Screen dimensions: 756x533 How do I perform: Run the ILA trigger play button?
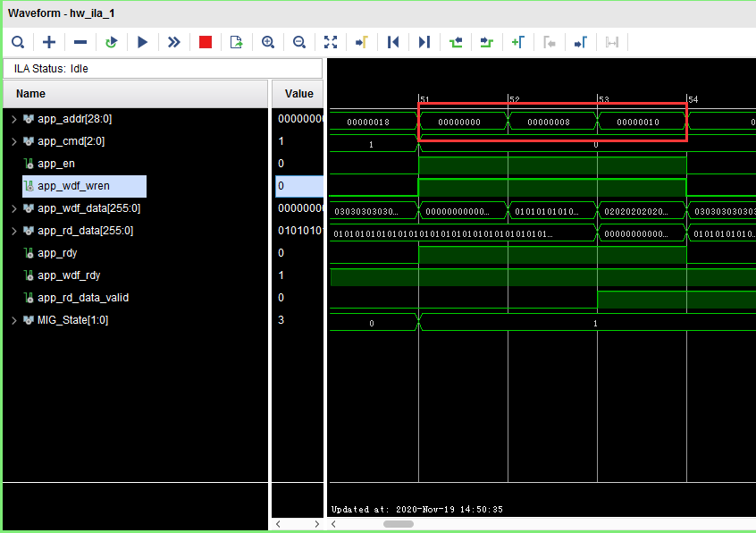[142, 42]
